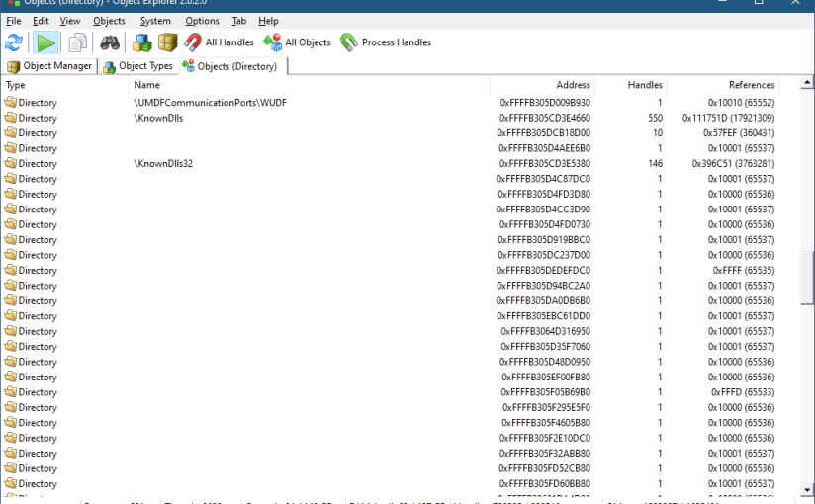Image resolution: width=815 pixels, height=504 pixels.
Task: Open Process Handles view
Action: tap(386, 42)
